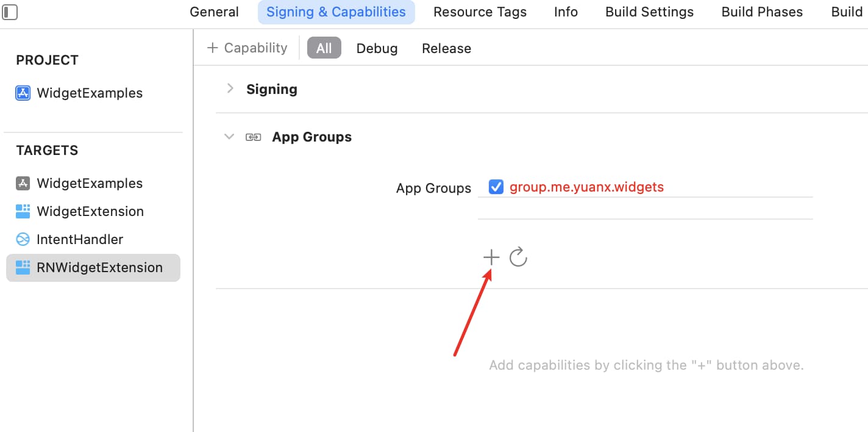Screen dimensions: 868x432
Task: Select the IntentHandler target icon
Action: click(23, 239)
